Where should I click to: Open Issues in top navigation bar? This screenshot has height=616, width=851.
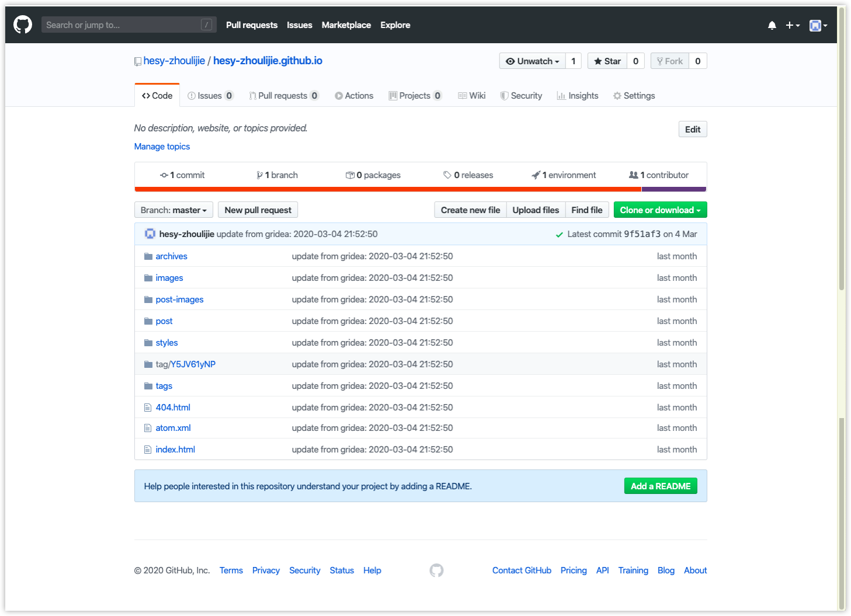(x=300, y=25)
